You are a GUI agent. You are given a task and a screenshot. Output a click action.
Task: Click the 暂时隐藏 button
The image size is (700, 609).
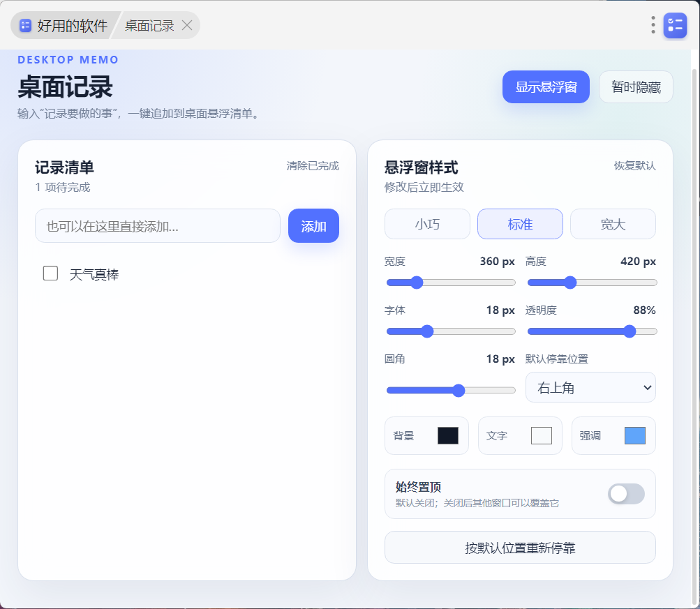[636, 87]
